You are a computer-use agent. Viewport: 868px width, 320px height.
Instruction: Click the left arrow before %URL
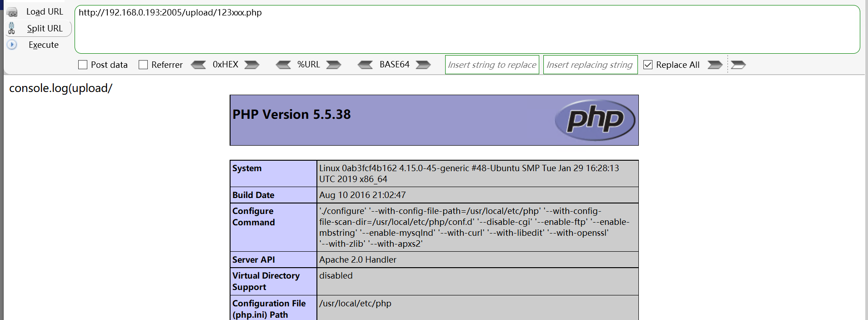[283, 65]
